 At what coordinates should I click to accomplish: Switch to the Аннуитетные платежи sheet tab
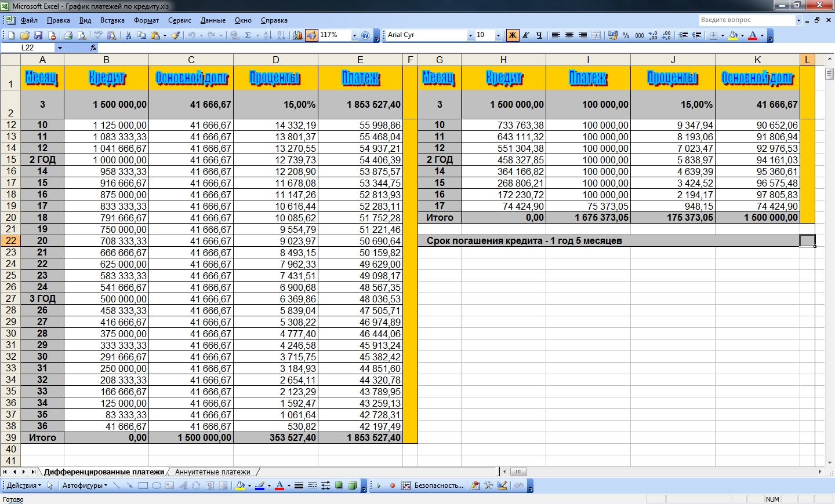(213, 472)
